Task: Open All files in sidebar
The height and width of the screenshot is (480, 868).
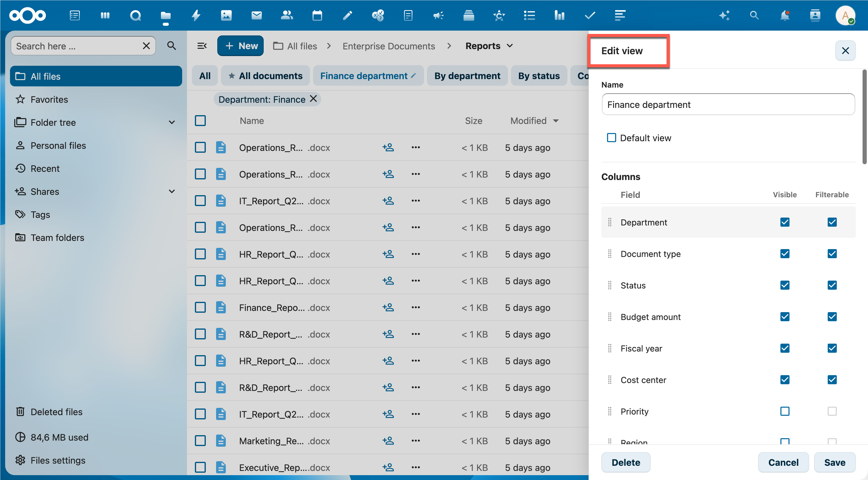Action: click(x=96, y=76)
